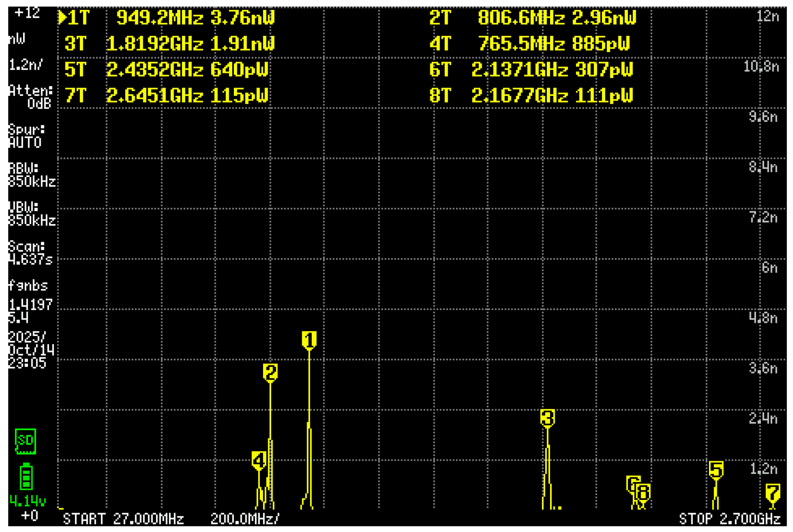Tap the Scan 4.637s field

[x=30, y=252]
